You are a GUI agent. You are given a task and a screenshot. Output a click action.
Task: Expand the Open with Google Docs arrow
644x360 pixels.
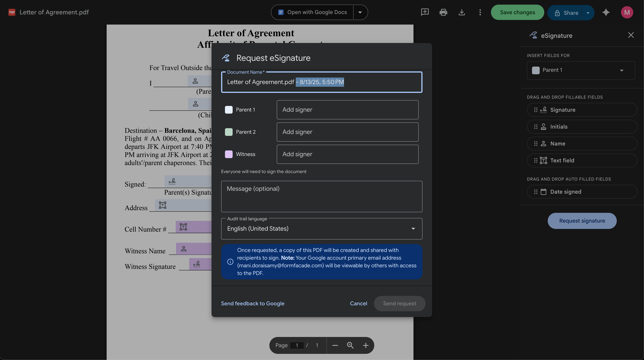(x=360, y=12)
